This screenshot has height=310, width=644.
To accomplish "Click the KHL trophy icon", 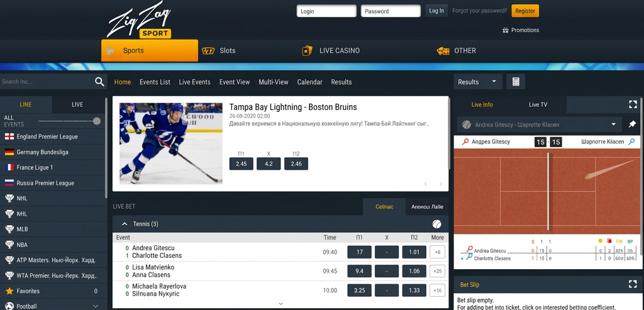I will click(x=9, y=214).
